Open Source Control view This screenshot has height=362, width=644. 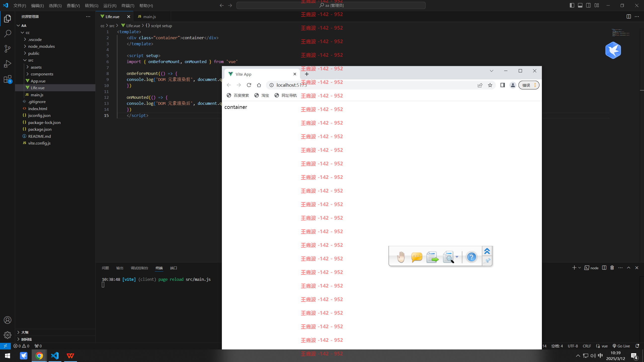tap(8, 49)
